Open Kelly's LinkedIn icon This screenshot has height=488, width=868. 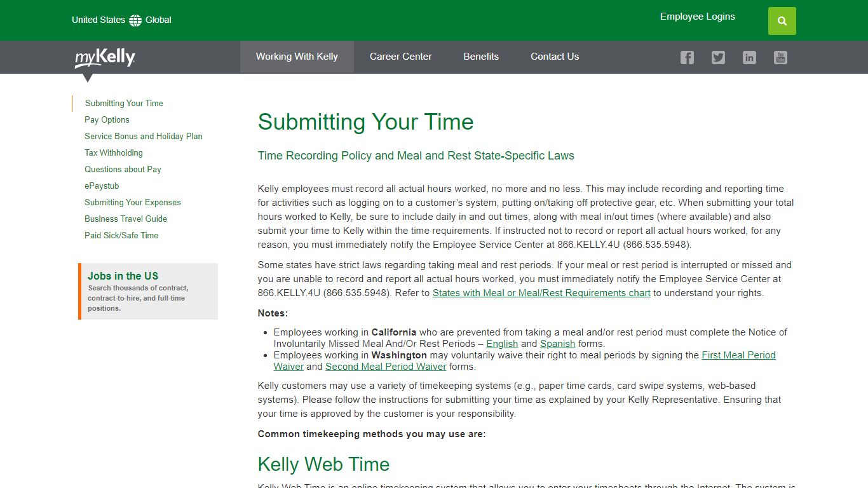tap(749, 57)
